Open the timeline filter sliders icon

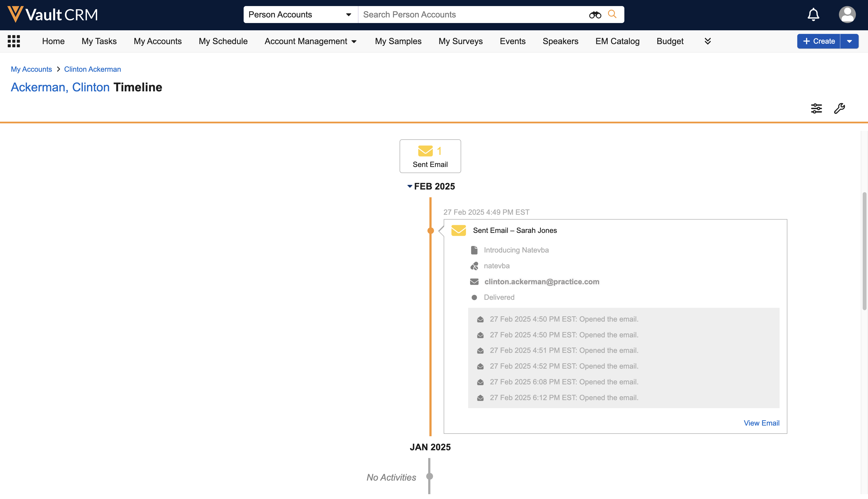(x=816, y=108)
